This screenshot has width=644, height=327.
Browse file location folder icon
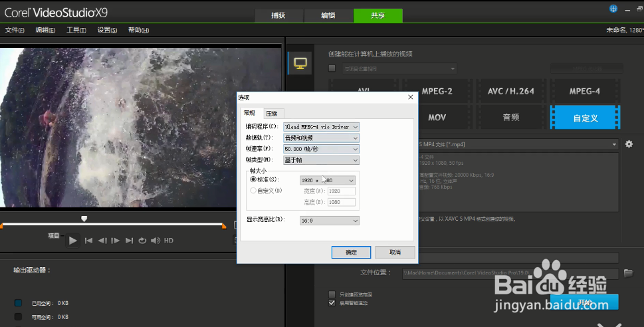tap(629, 272)
